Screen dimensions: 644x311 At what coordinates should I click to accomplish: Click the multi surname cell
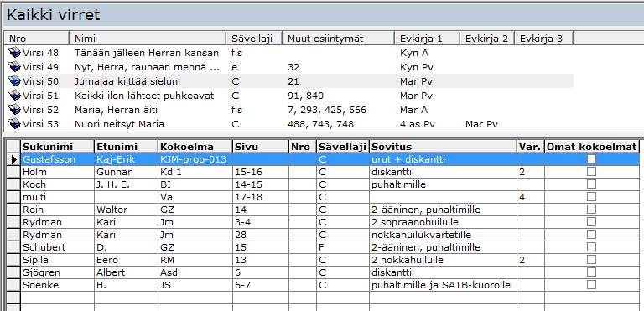tap(58, 197)
